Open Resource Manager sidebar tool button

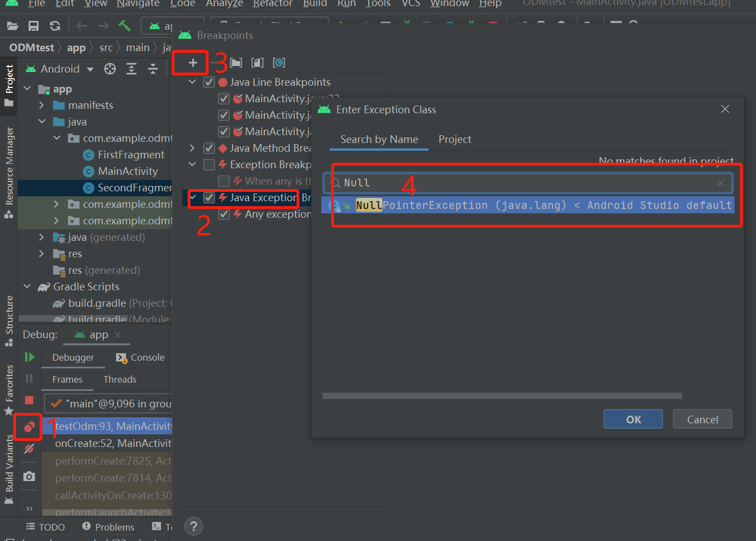pyautogui.click(x=9, y=173)
